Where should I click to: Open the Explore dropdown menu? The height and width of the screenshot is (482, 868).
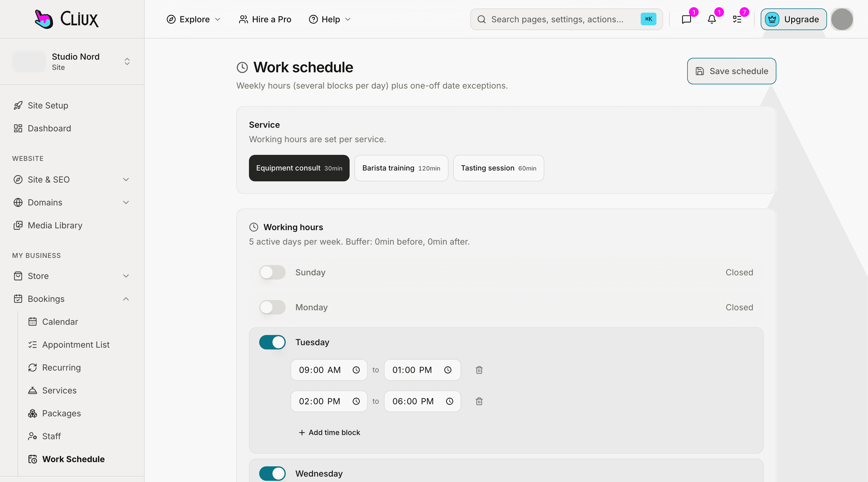[194, 19]
